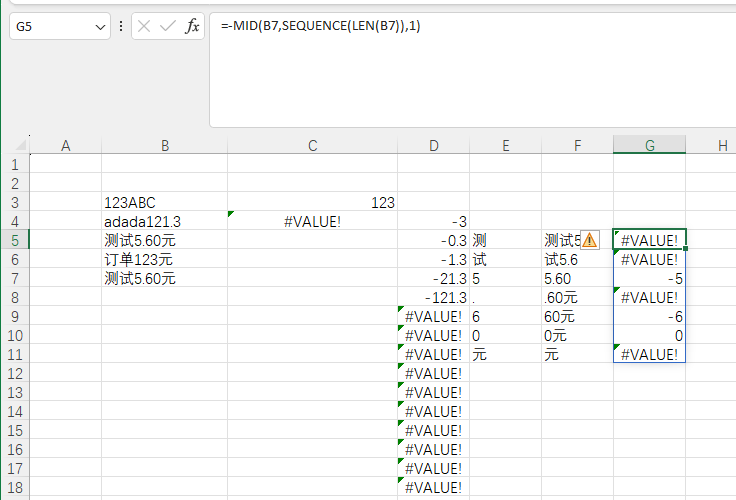Viewport: 736px width, 500px height.
Task: Select cell F6 containing 试5.6
Action: click(x=577, y=260)
